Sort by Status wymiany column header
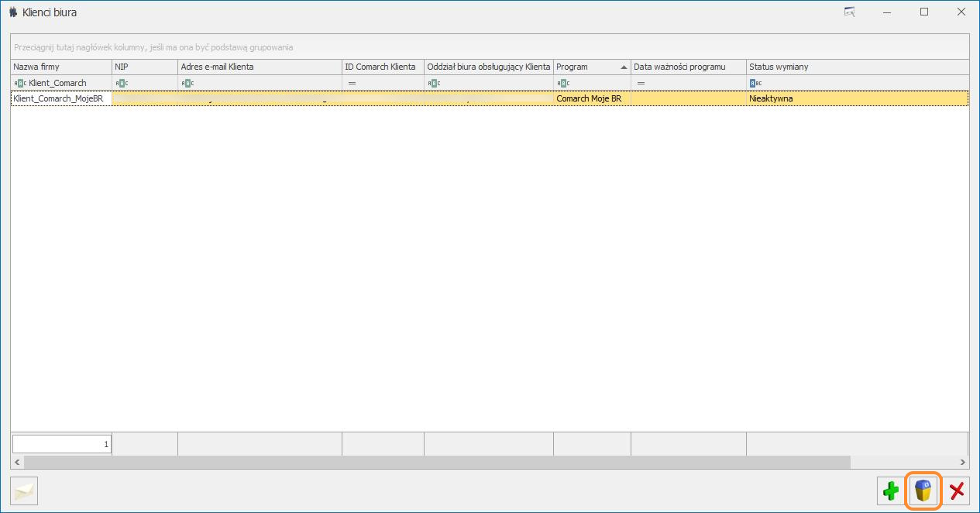980x513 pixels. pos(858,67)
